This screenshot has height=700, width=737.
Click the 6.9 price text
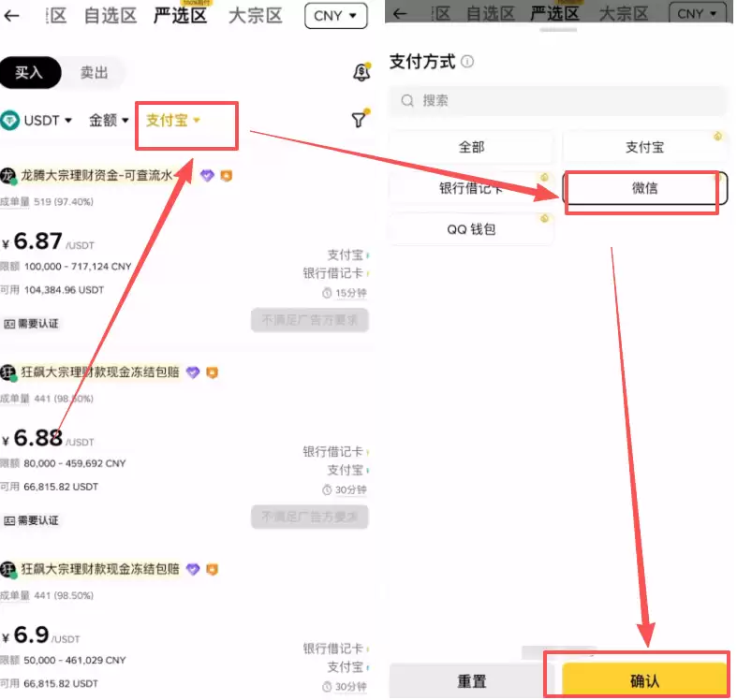pos(31,634)
